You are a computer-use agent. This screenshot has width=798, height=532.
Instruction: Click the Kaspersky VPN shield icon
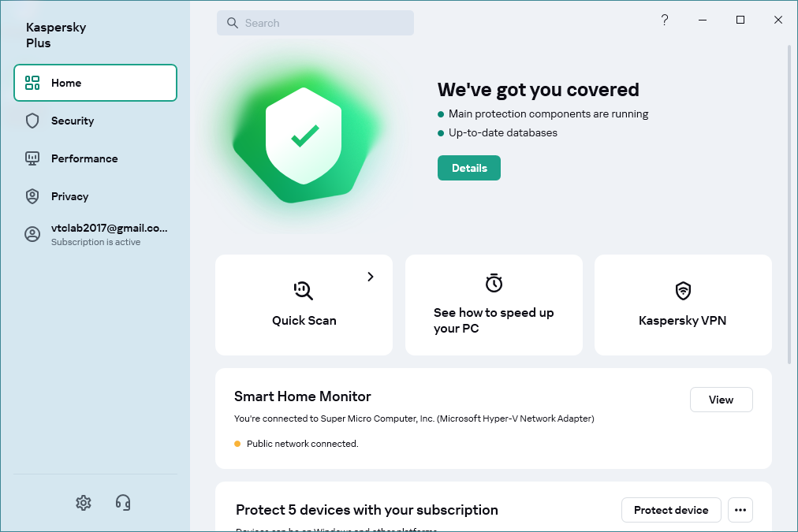click(683, 291)
